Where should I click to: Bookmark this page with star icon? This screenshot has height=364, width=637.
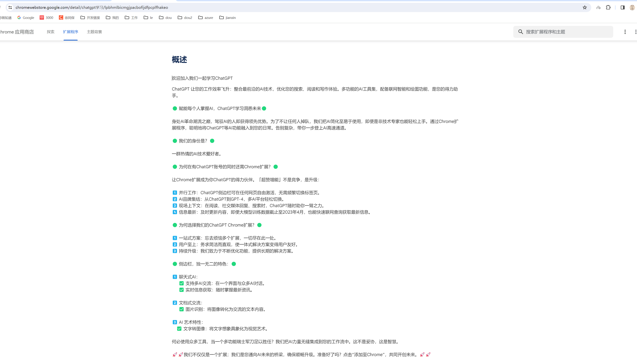coord(584,8)
